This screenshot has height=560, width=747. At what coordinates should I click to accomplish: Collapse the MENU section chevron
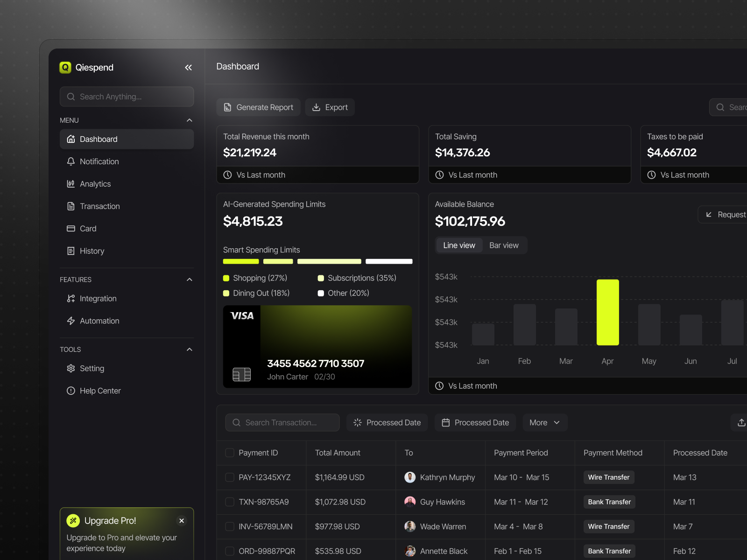tap(189, 120)
